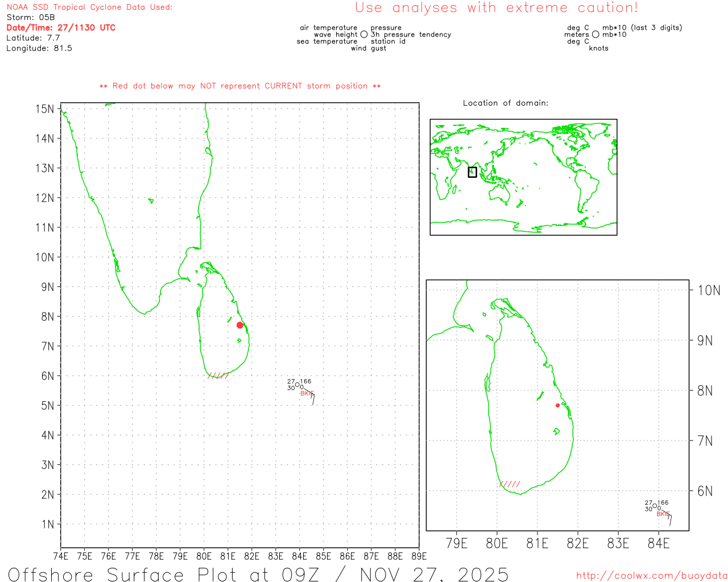The height and width of the screenshot is (582, 728).
Task: Click the 79E longitude label on inset map
Action: coord(457,543)
